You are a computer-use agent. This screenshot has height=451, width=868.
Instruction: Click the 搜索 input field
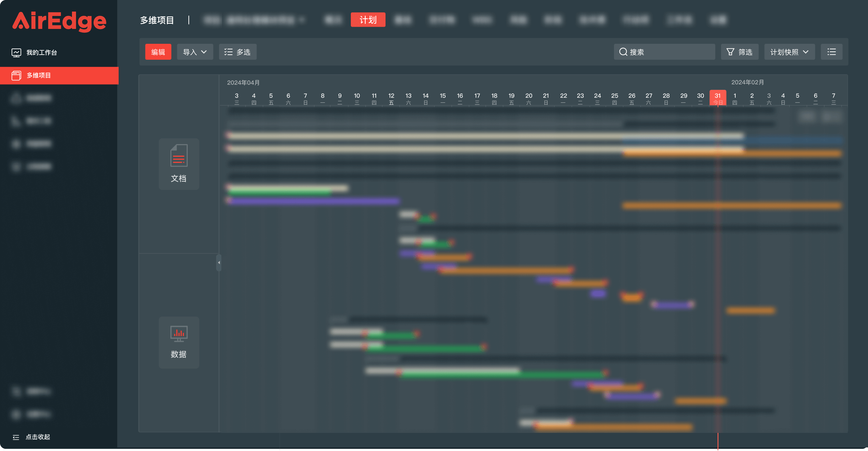pos(664,52)
